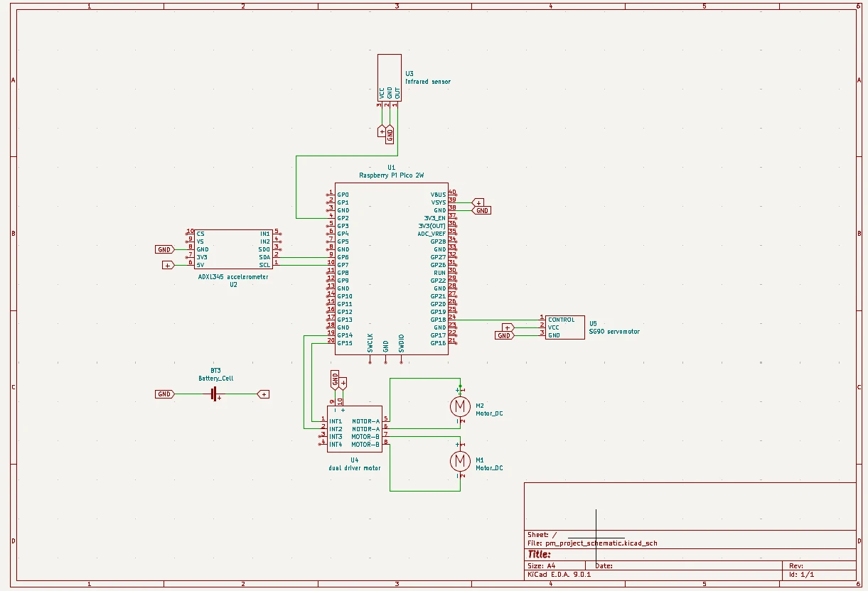868x591 pixels.
Task: Click the BT3 reference label
Action: [x=215, y=371]
